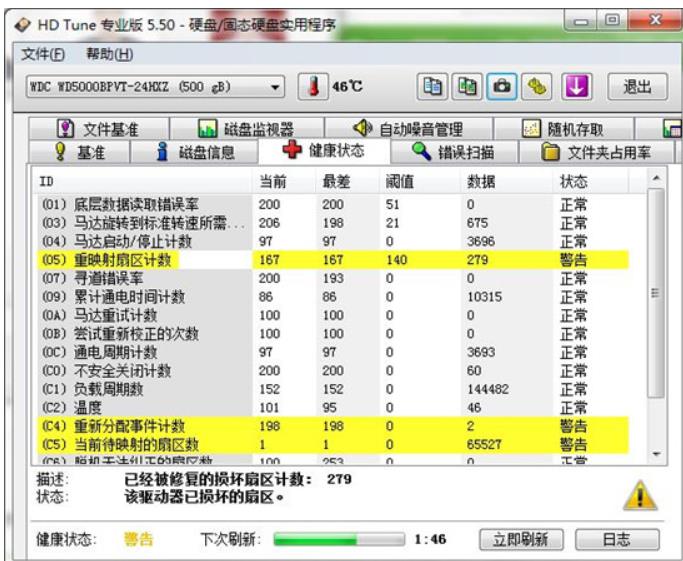Open the drive selection dropdown
The image size is (683, 561).
pos(155,87)
